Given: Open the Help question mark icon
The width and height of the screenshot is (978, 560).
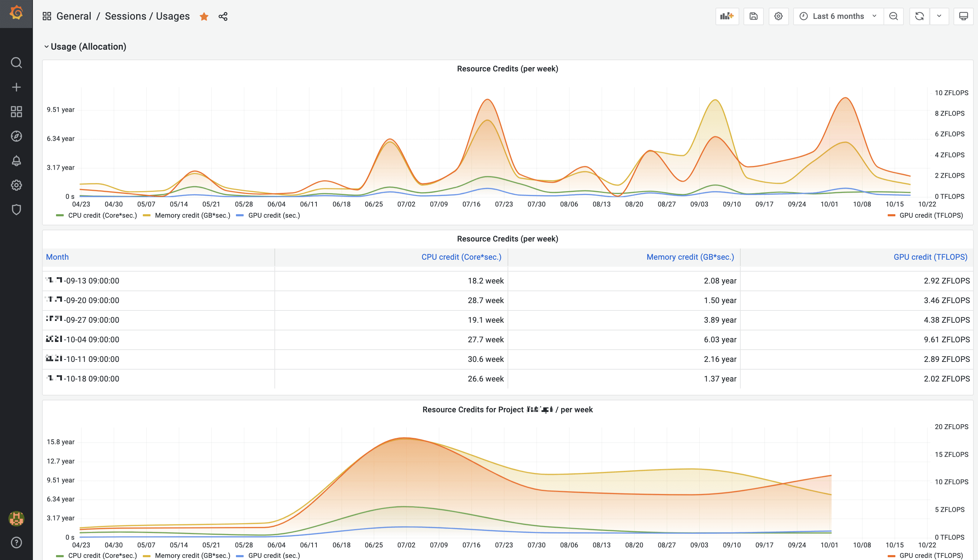Looking at the screenshot, I should coord(16,543).
